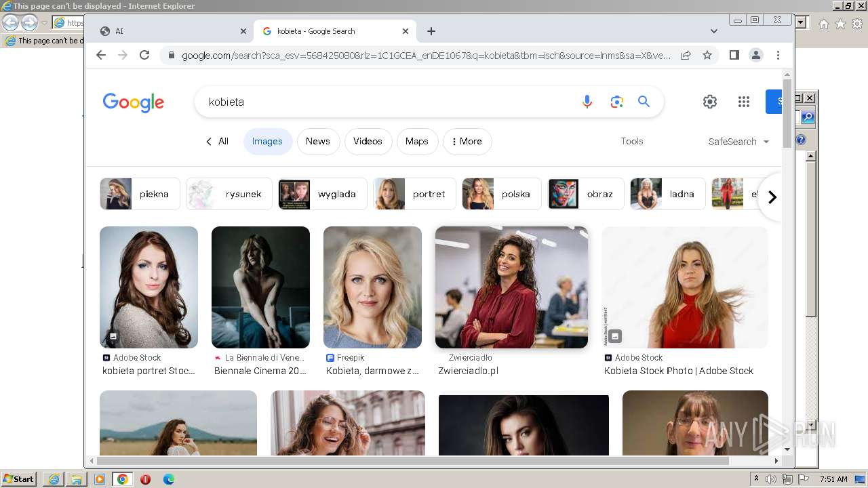Open Google quick settings gear
Image resolution: width=868 pixels, height=488 pixels.
710,102
